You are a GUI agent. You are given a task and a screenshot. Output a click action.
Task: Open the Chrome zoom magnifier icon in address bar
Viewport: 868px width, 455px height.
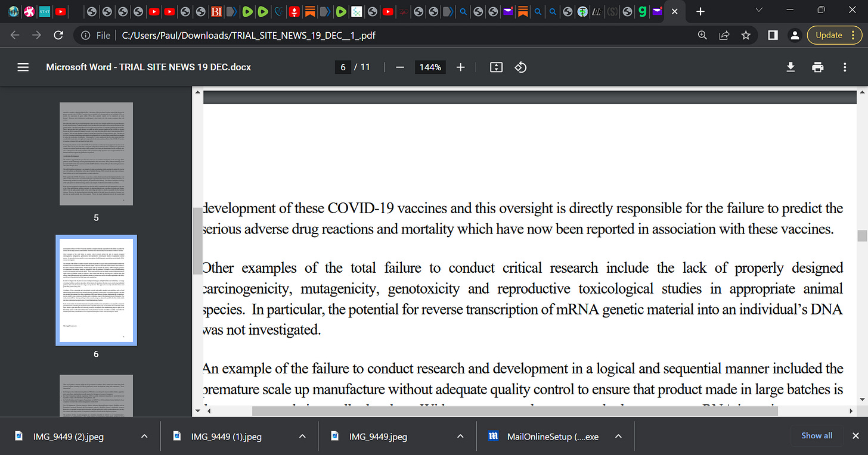click(x=703, y=35)
